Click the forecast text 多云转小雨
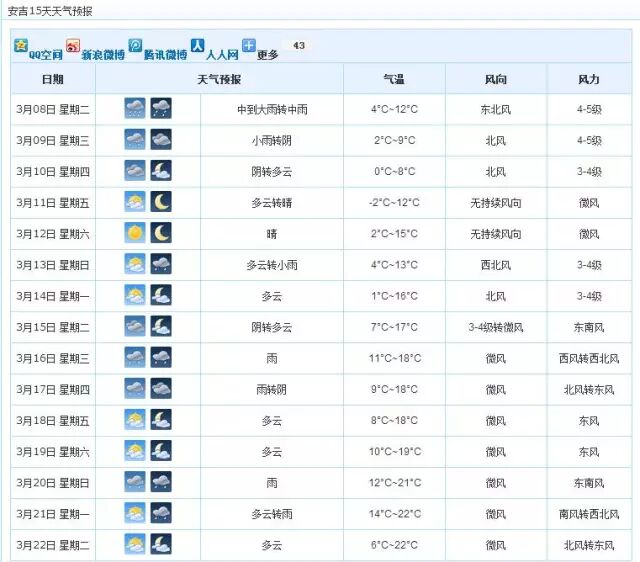The width and height of the screenshot is (640, 562). coord(272,265)
